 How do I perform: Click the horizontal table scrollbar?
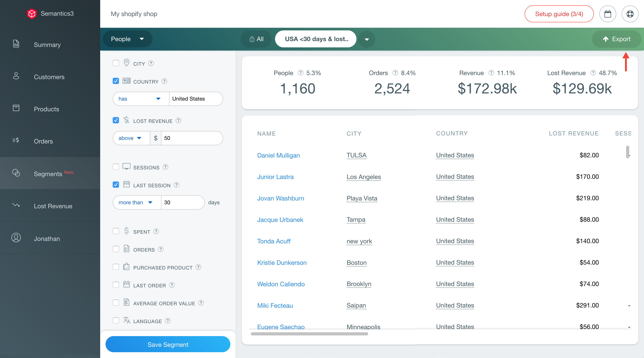tap(309, 334)
